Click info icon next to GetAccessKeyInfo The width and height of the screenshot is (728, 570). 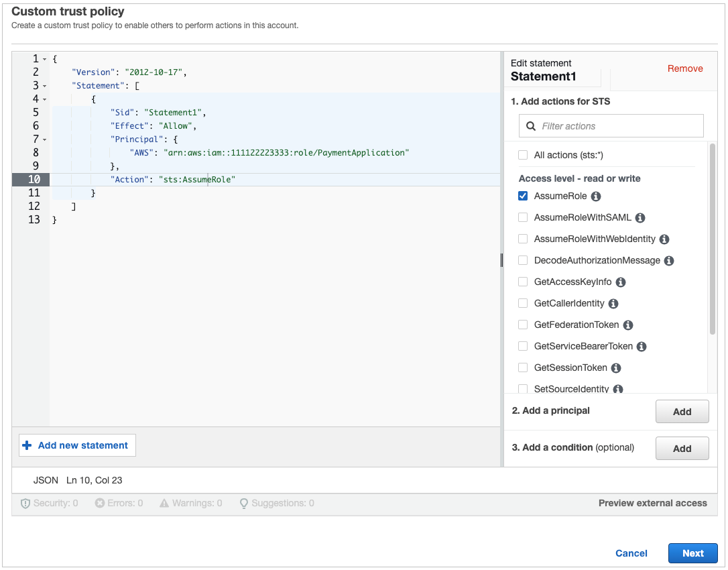click(x=621, y=282)
